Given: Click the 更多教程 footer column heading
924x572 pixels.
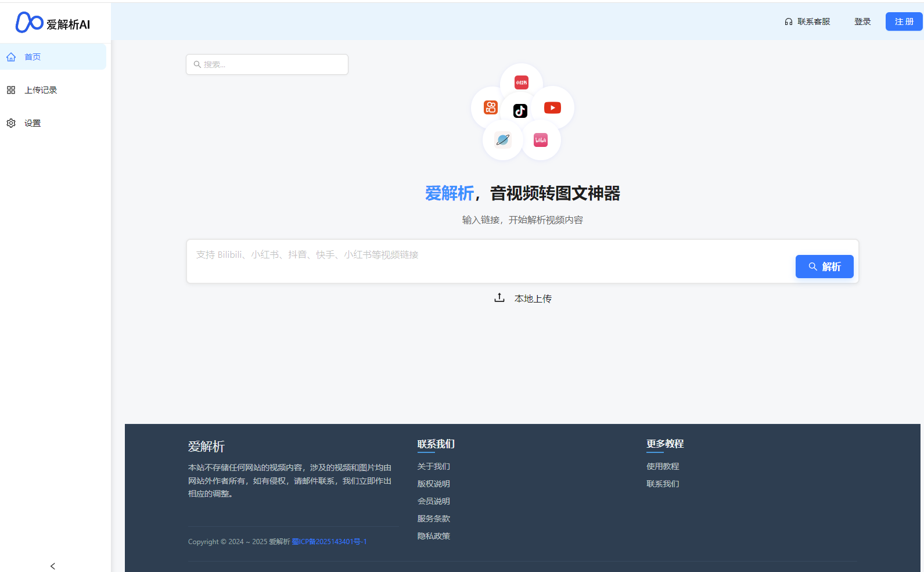Looking at the screenshot, I should point(665,444).
